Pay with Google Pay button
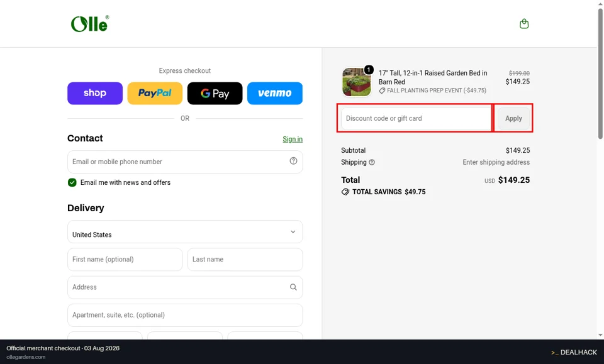This screenshot has height=364, width=604. pos(215,93)
